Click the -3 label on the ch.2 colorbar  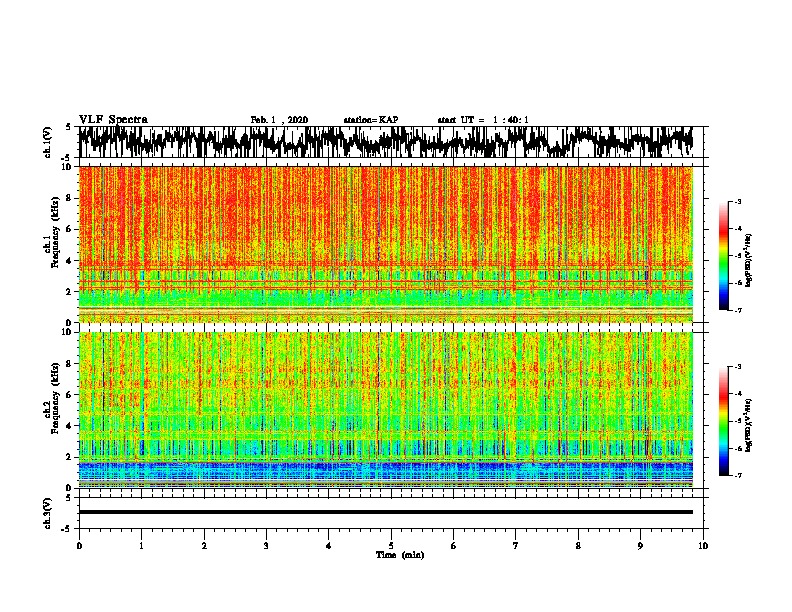737,367
